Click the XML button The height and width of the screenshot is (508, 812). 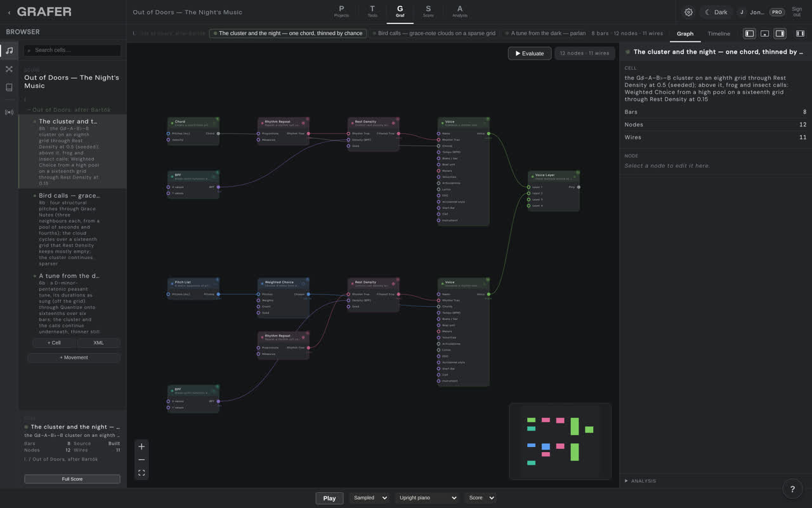(98, 343)
